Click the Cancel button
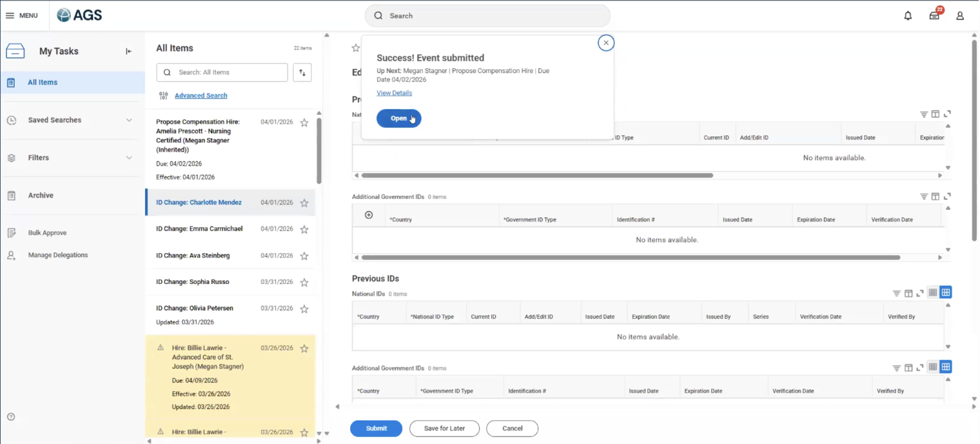Viewport: 980px width, 444px height. [x=512, y=429]
